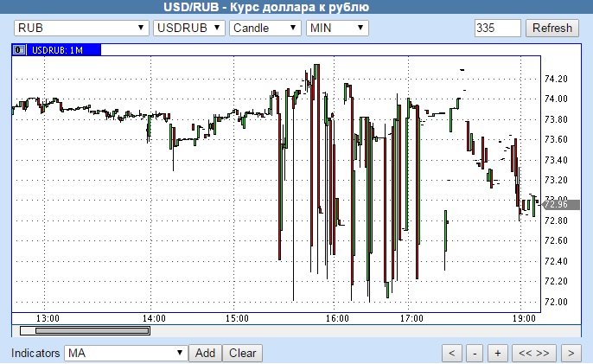
Task: Click the 72.80 price axis label
Action: 556,220
